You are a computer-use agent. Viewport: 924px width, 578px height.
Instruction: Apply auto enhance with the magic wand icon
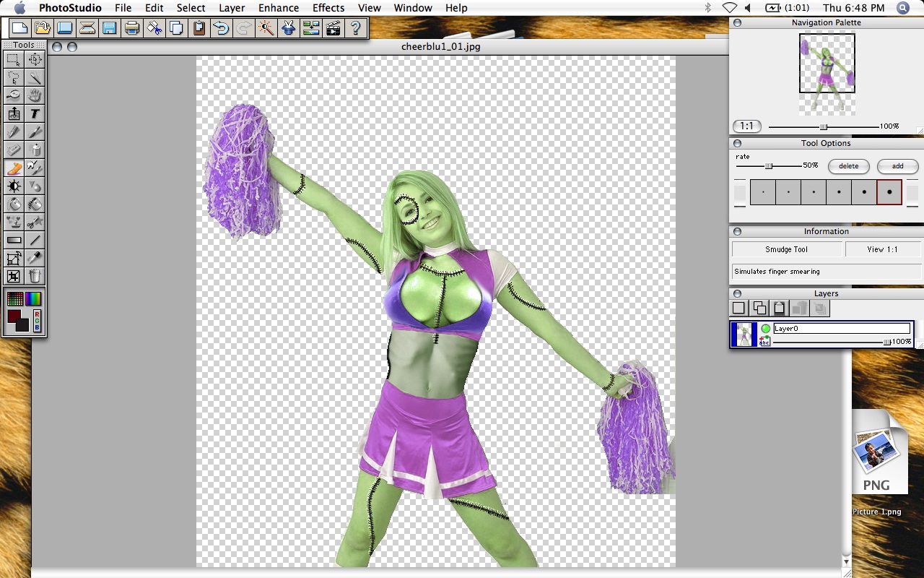[x=266, y=28]
